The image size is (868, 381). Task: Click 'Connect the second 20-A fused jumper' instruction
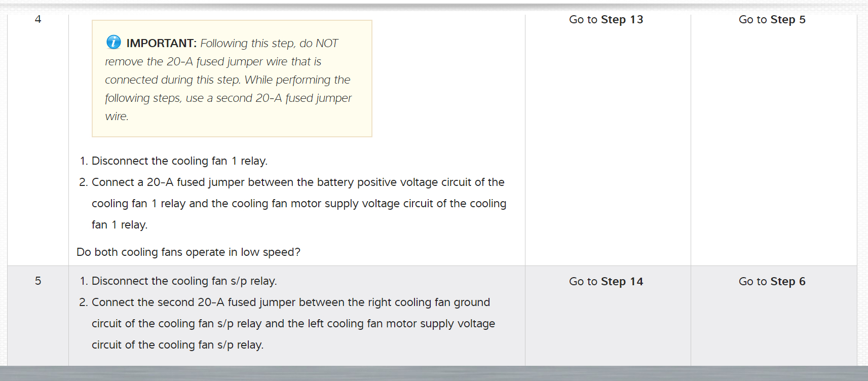290,302
